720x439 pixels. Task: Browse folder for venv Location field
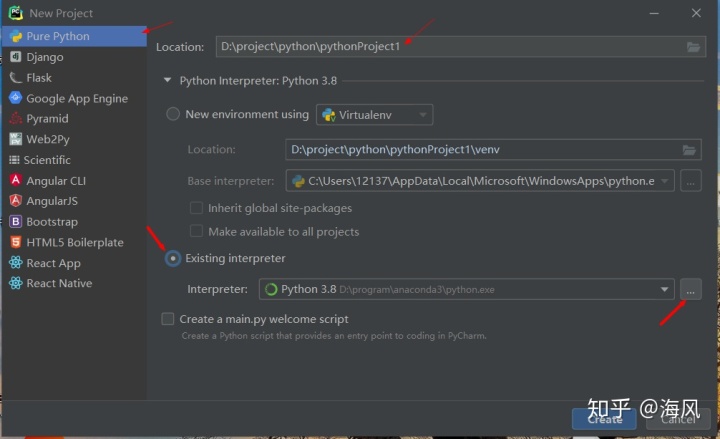point(689,150)
